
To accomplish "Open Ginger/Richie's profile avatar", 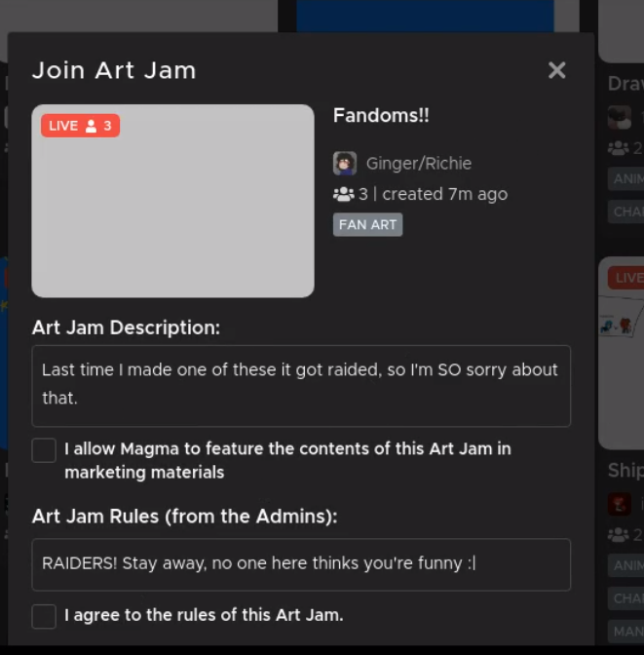I will pos(345,163).
